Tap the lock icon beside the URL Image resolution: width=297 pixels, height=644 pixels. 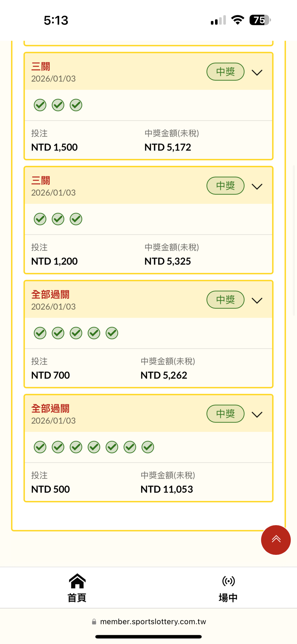(x=94, y=622)
